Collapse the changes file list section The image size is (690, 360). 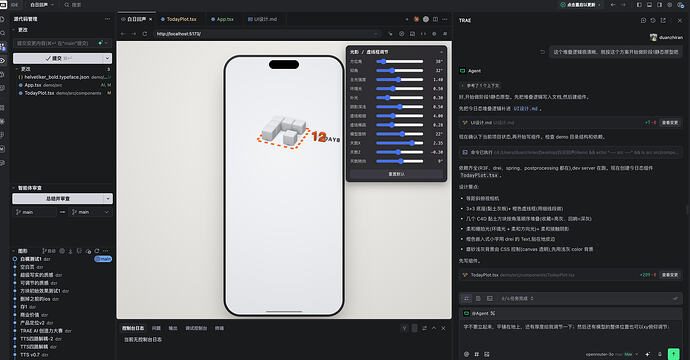pos(17,69)
